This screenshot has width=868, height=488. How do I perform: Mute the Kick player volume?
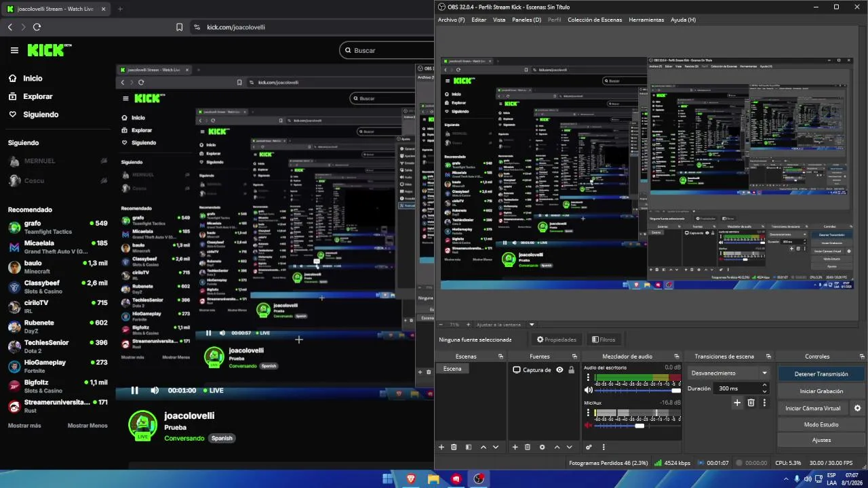point(155,390)
